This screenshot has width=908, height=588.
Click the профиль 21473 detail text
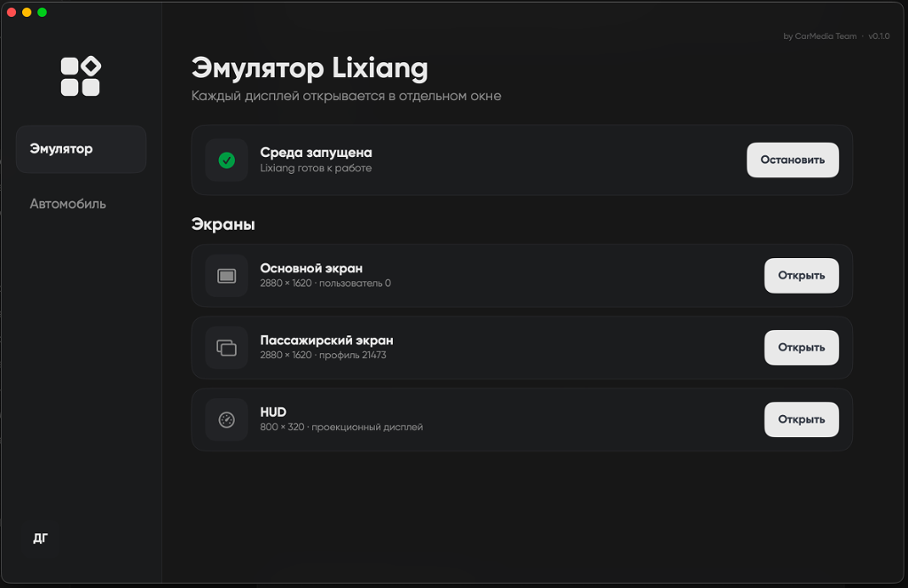[353, 355]
